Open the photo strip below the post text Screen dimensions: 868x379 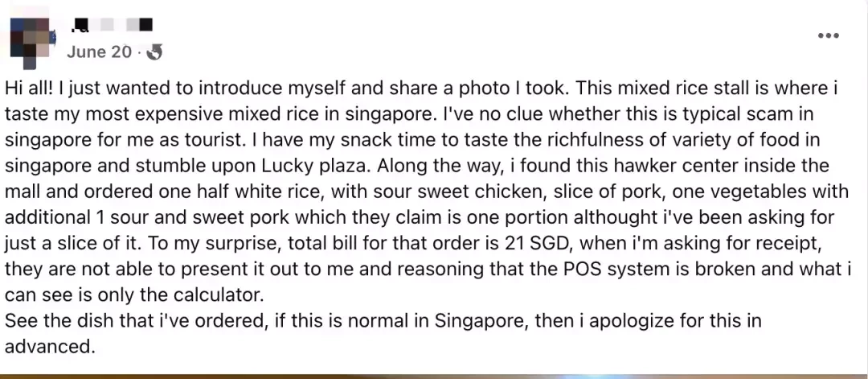434,377
